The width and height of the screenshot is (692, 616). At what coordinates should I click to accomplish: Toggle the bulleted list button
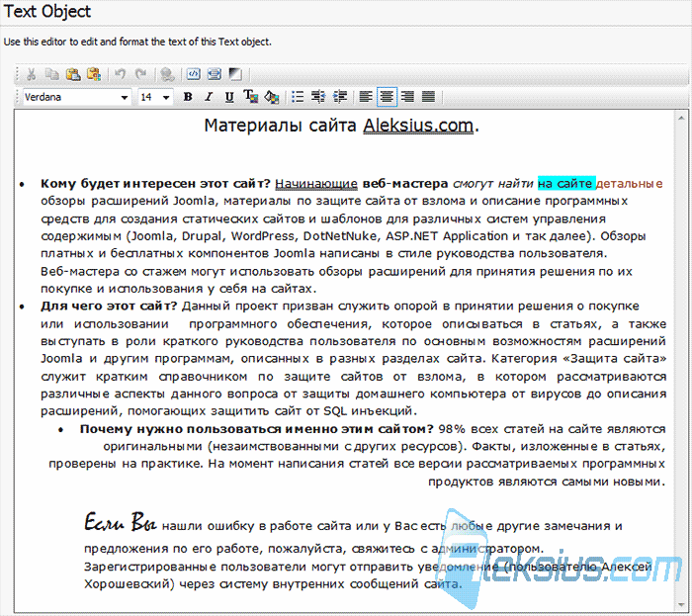(298, 97)
